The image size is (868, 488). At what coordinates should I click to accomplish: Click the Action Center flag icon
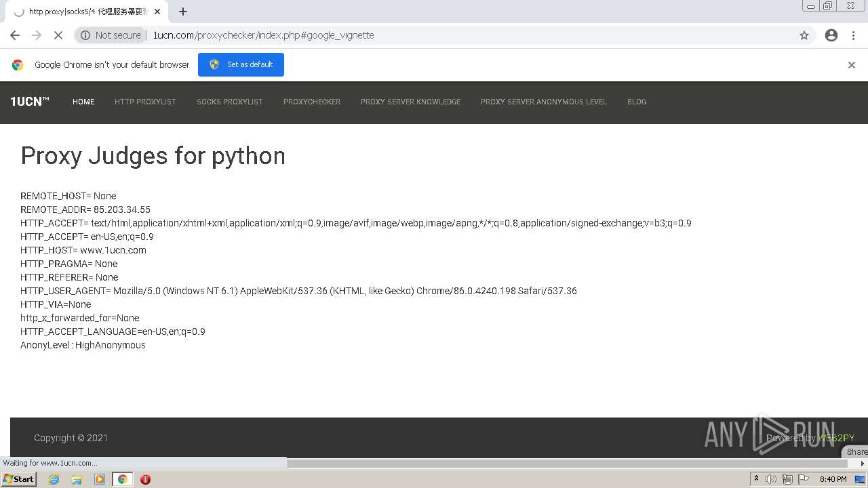[x=804, y=479]
